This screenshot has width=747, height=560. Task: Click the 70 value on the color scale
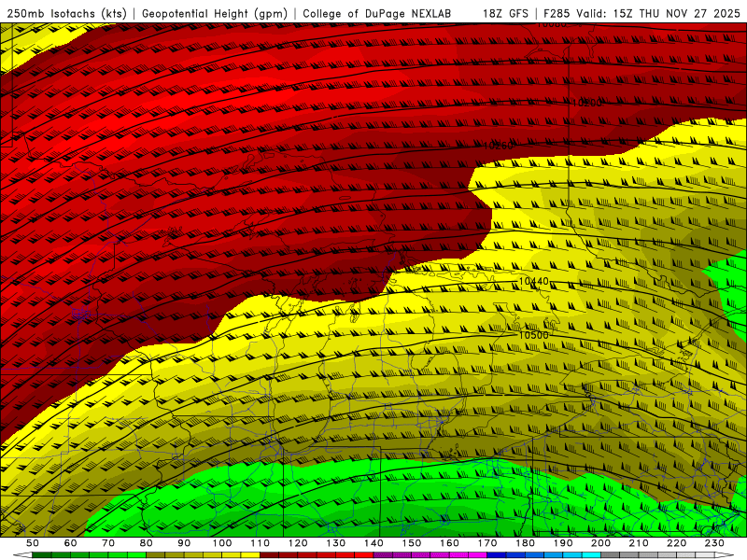click(108, 543)
